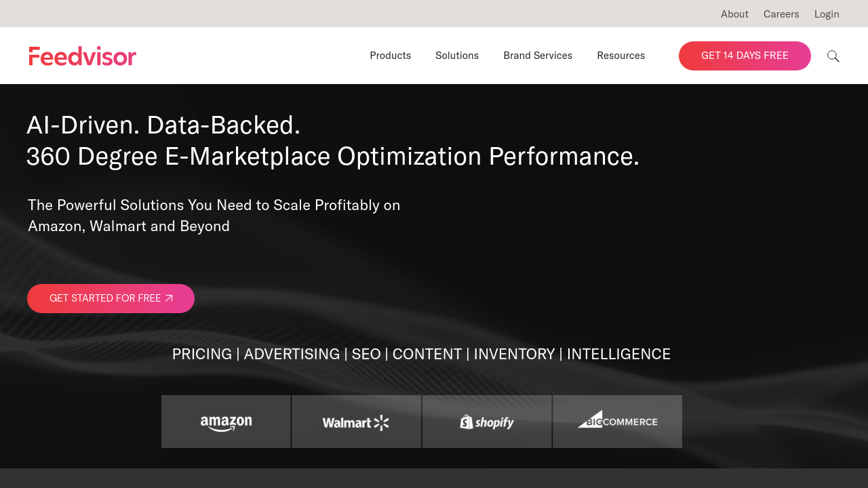Open the search magnifier icon
868x488 pixels.
833,56
